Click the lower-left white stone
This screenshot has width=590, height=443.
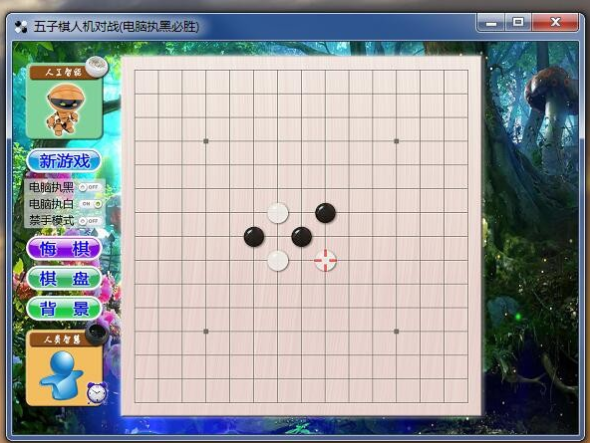(278, 260)
